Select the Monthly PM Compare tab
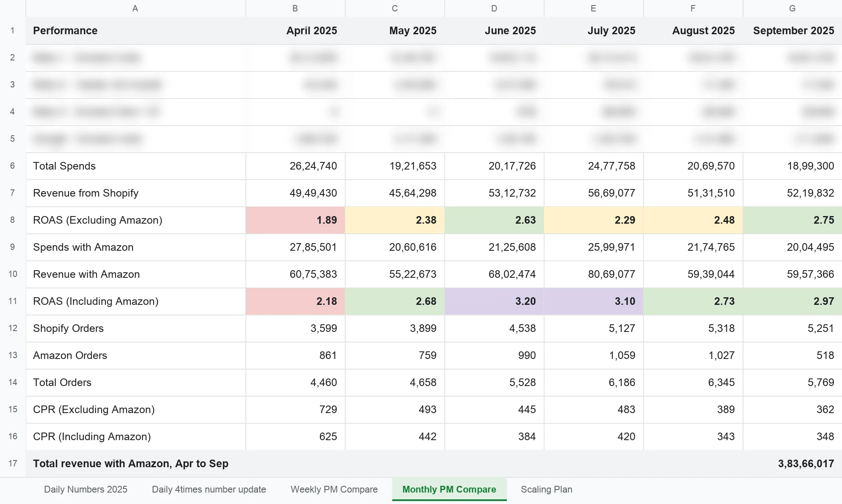 tap(449, 489)
